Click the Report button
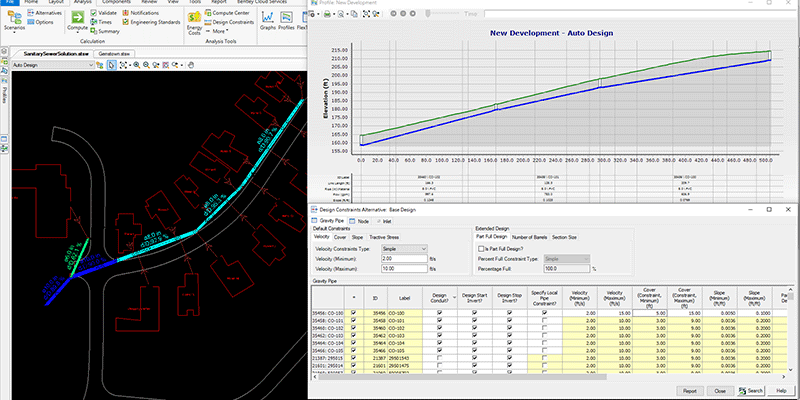 [691, 390]
